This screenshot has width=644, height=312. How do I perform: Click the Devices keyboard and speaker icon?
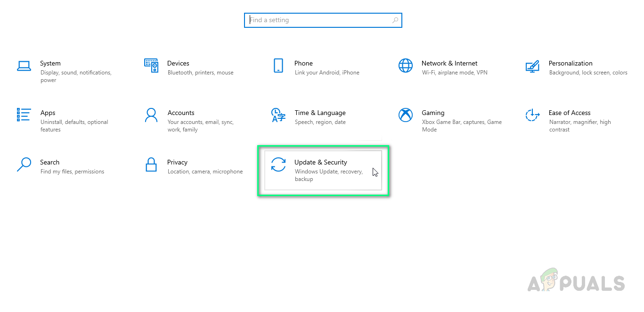[151, 66]
